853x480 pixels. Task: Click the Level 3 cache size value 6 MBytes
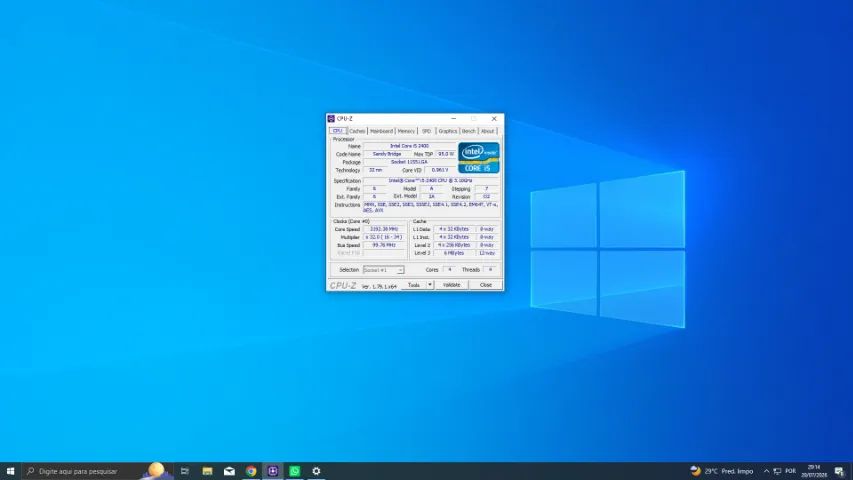(x=454, y=253)
